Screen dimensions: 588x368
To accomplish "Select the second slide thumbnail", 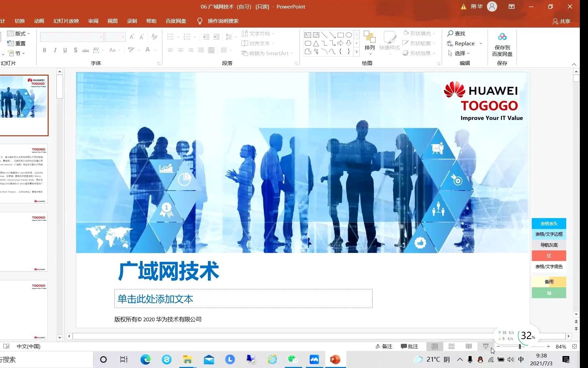I will coord(24,174).
